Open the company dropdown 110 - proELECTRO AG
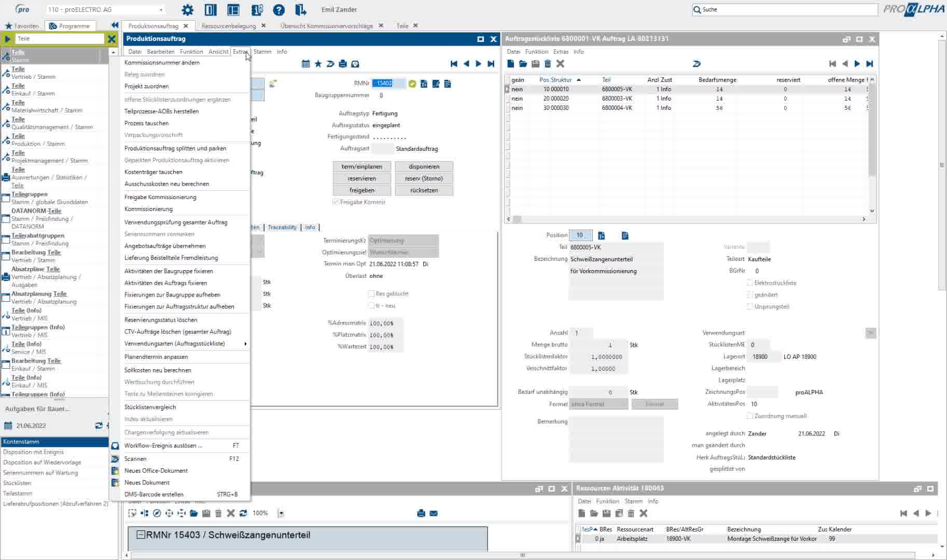Viewport: 947px width, 560px height. (x=160, y=10)
